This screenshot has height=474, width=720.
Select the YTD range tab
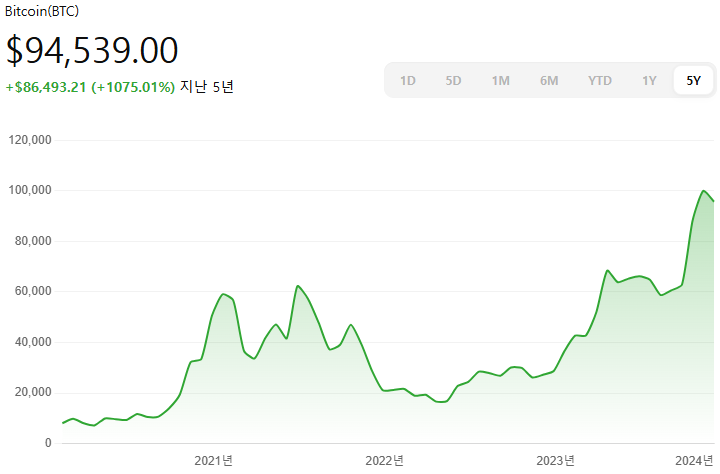(x=600, y=81)
